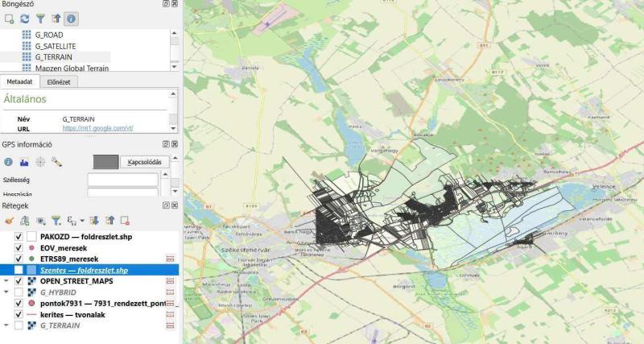Toggle visibility of G_HYBRID layer
Image resolution: width=644 pixels, height=344 pixels.
(x=19, y=292)
